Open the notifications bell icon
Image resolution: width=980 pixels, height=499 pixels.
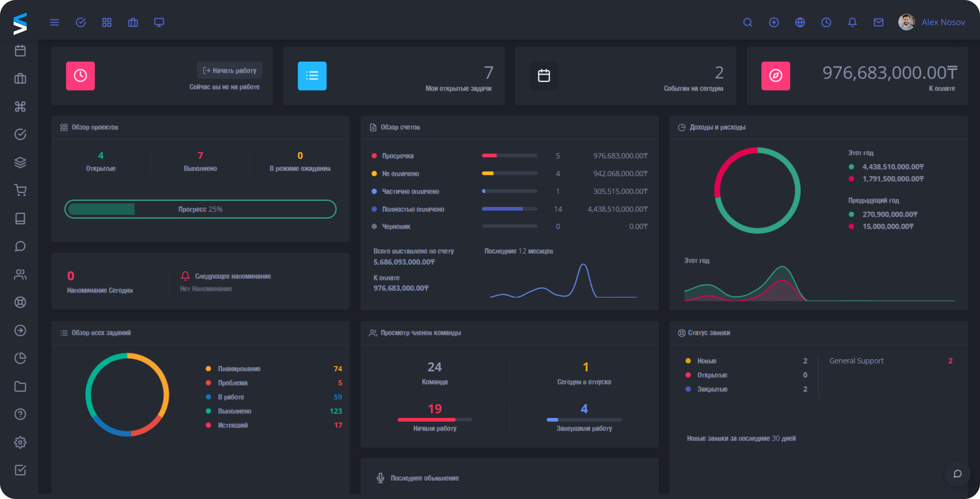(852, 22)
